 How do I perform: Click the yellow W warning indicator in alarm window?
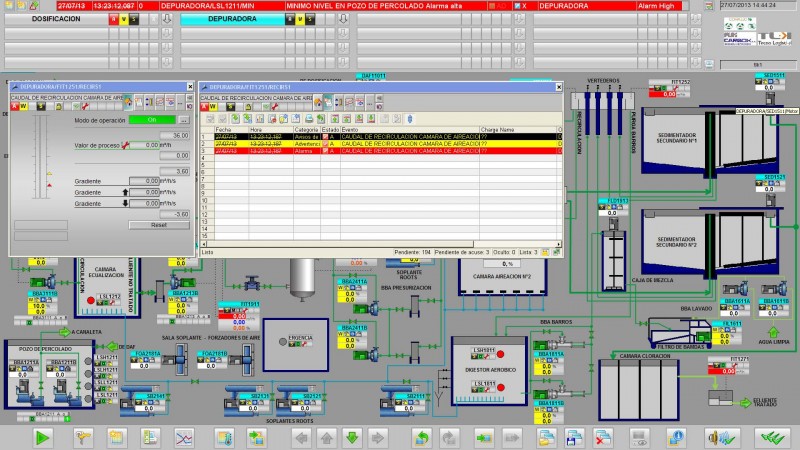click(x=213, y=106)
